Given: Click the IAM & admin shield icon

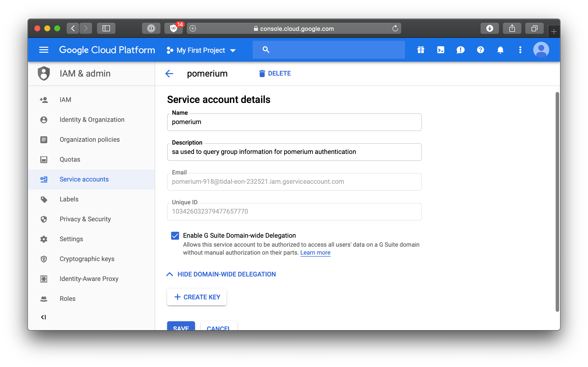Looking at the screenshot, I should tap(44, 73).
